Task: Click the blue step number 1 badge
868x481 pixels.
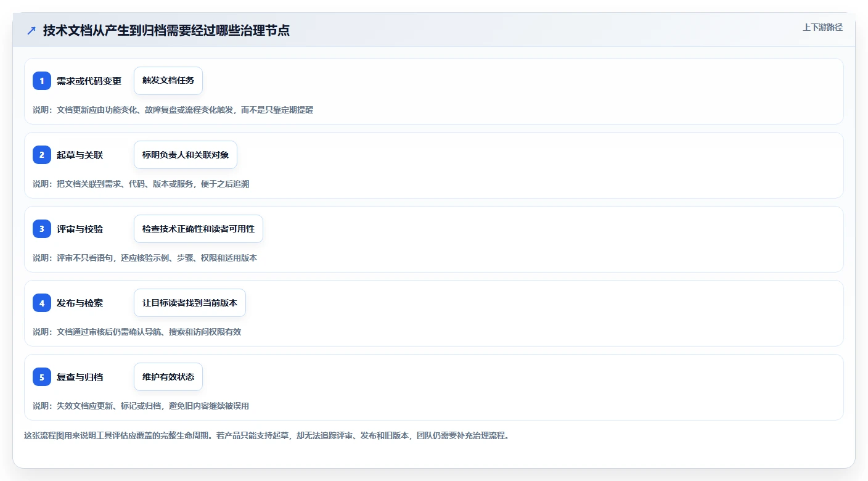Action: point(42,81)
